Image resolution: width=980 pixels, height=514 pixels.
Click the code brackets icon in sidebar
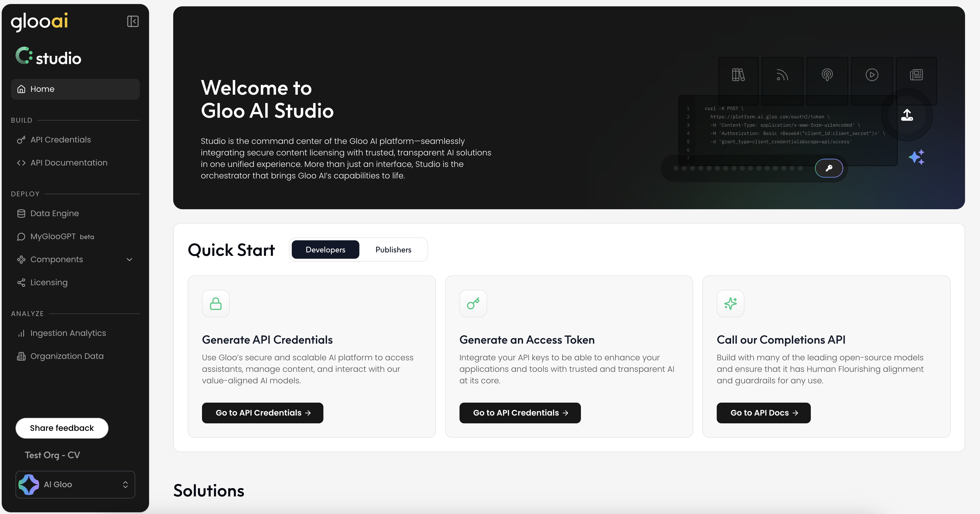(21, 163)
